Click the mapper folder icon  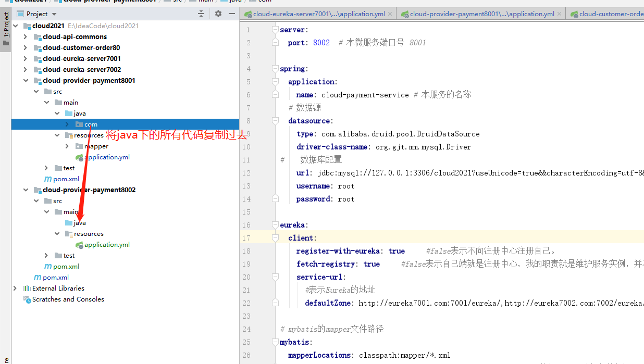tap(79, 146)
